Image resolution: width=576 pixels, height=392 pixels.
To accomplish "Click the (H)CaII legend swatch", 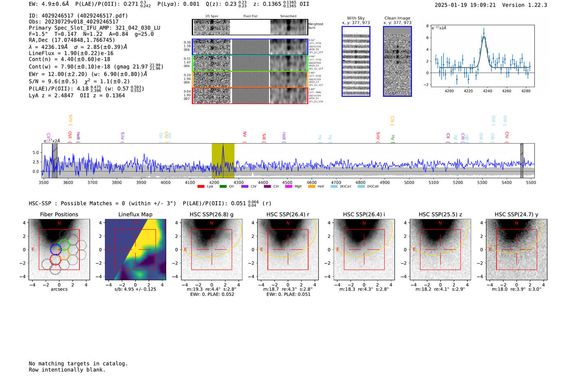I will click(x=361, y=187).
